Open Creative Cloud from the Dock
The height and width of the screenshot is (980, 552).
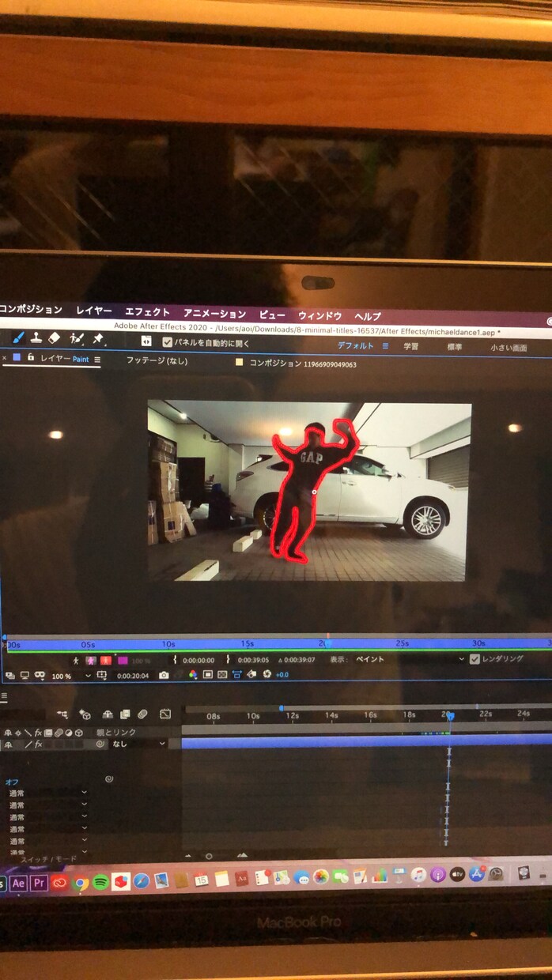tap(59, 883)
